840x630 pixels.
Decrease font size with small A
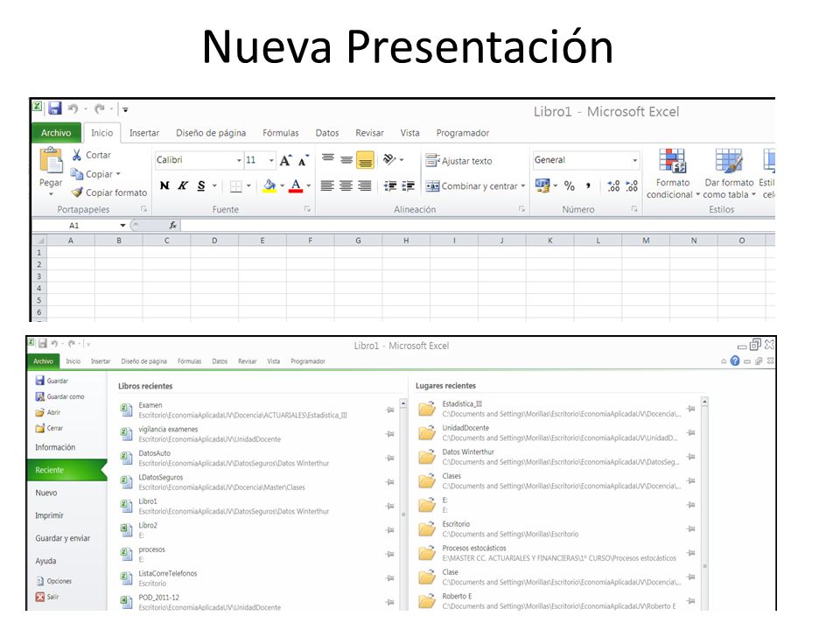point(304,160)
